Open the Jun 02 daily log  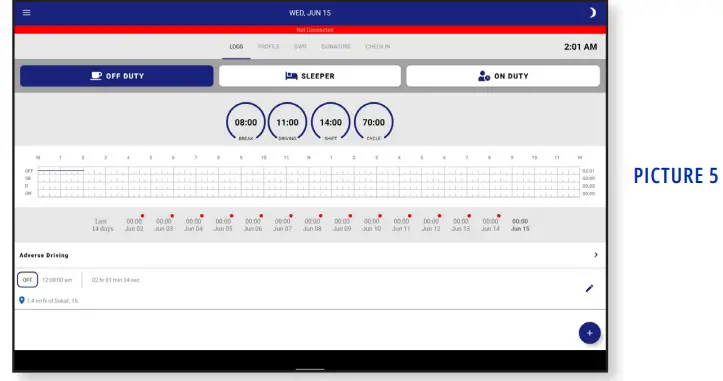pos(134,225)
